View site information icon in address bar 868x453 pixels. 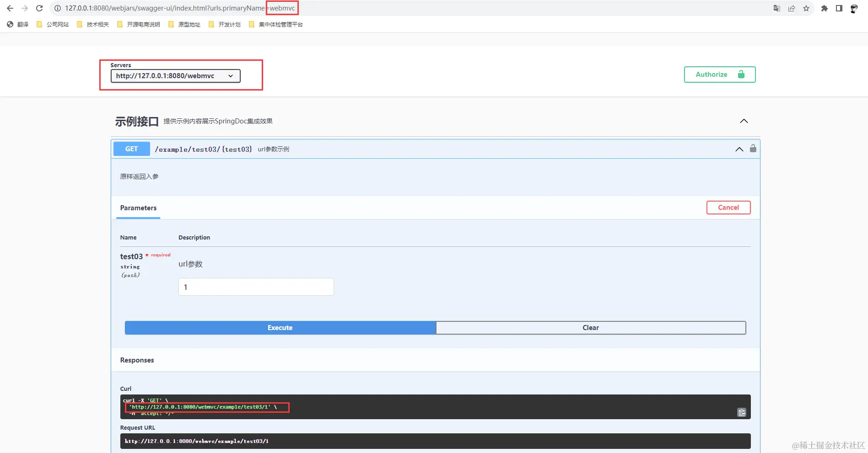[x=58, y=8]
